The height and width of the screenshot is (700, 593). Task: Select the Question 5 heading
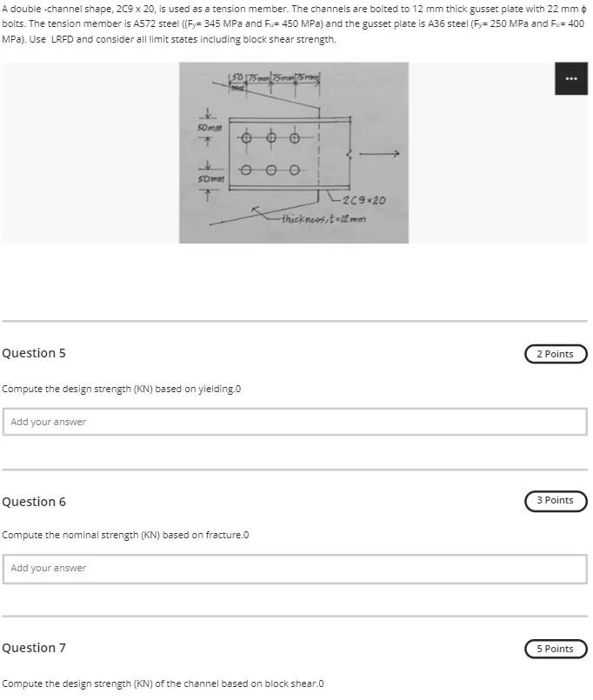point(34,353)
